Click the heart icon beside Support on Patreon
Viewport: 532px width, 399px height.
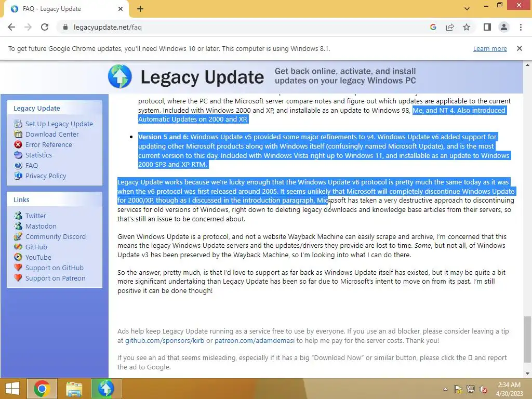[x=18, y=278]
